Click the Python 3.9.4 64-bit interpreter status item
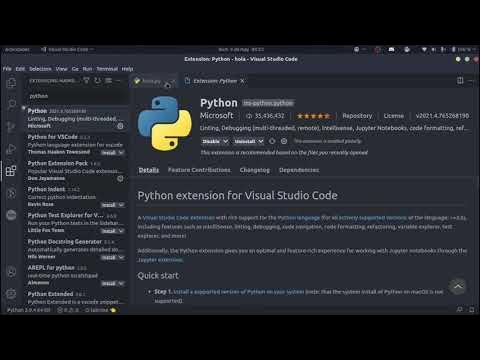The height and width of the screenshot is (360, 480). [x=29, y=310]
